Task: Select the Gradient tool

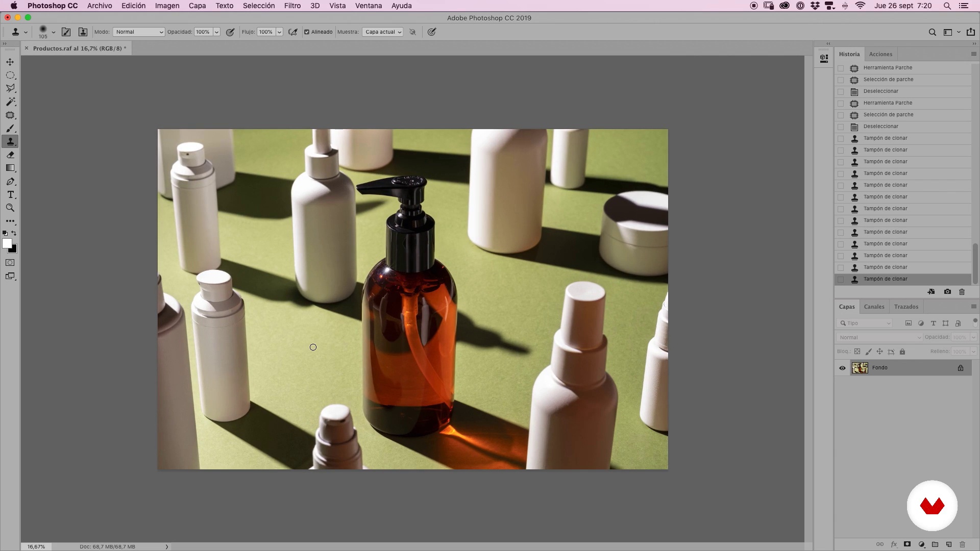Action: tap(10, 168)
